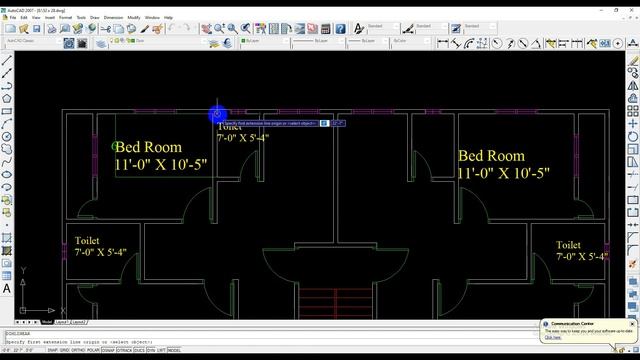Screen dimensions: 640x360
Task: Open the ByLayer color control dropdown
Action: pyautogui.click(x=264, y=41)
